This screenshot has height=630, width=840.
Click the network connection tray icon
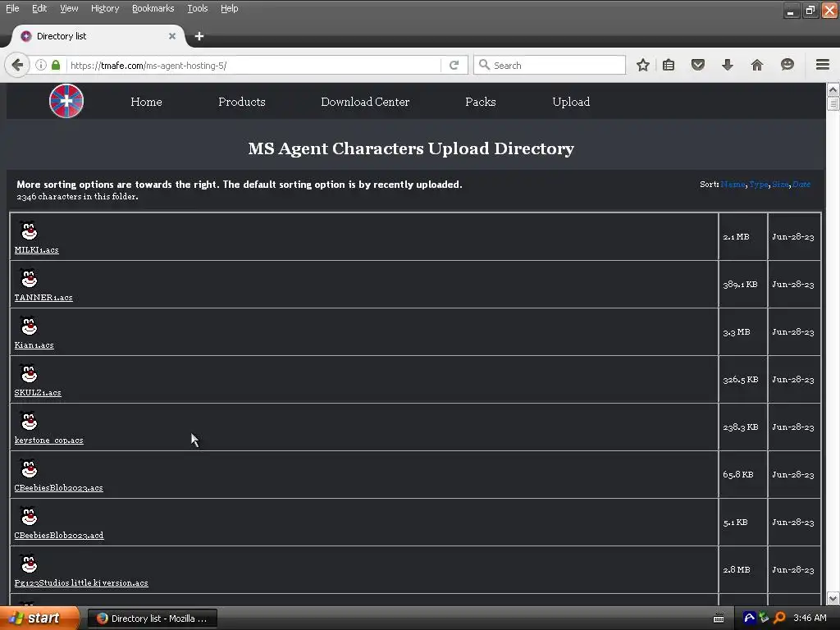[765, 618]
